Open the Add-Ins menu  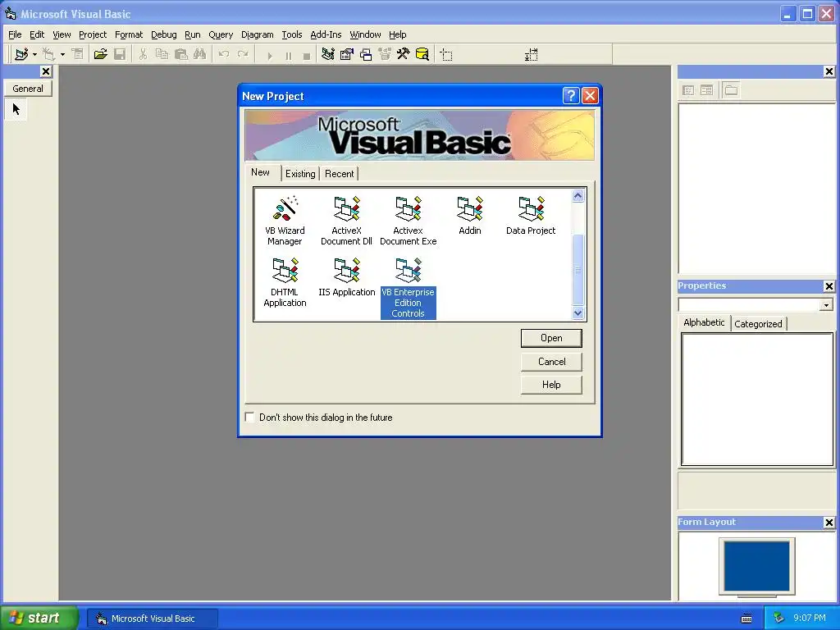pyautogui.click(x=326, y=34)
